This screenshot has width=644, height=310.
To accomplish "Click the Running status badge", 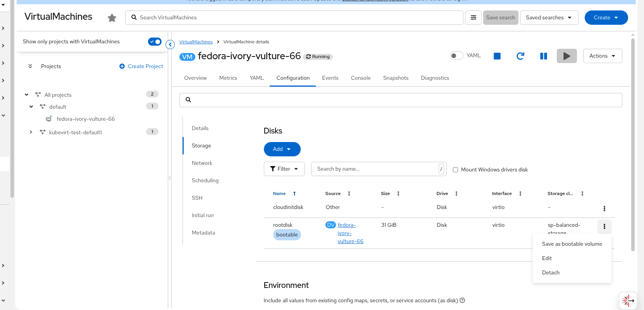I will tap(318, 57).
